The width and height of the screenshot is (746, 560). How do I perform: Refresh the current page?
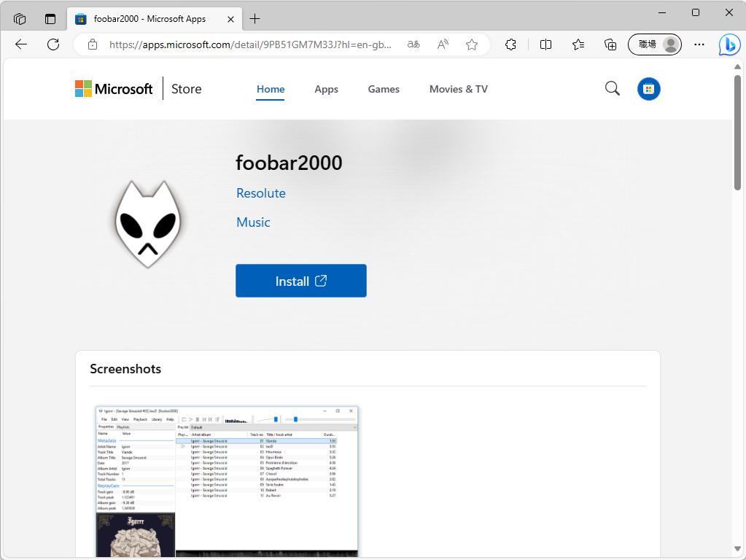pyautogui.click(x=53, y=44)
